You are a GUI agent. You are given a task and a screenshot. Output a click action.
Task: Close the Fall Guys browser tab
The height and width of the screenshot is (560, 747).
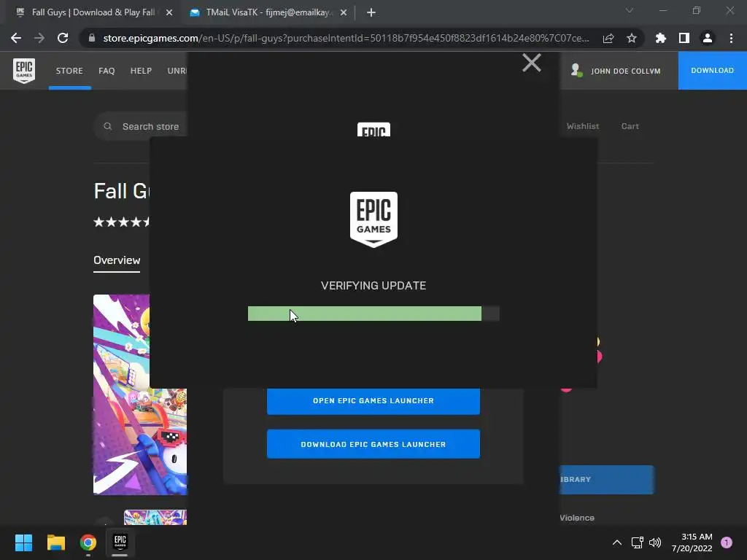(169, 12)
